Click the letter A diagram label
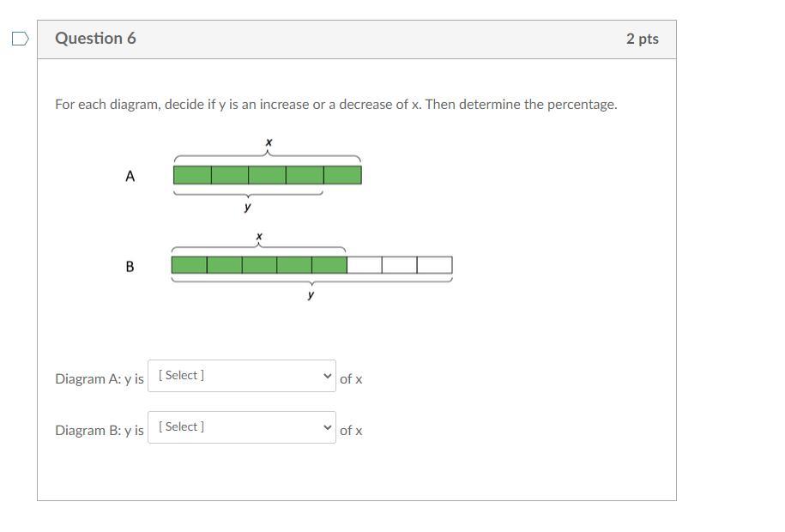The width and height of the screenshot is (785, 532). point(130,176)
